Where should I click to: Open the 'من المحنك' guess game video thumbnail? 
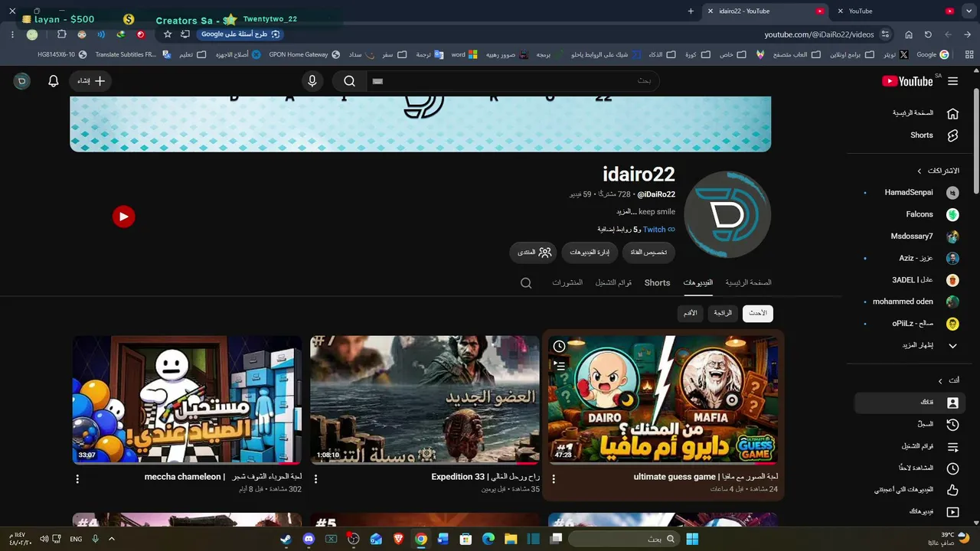663,399
